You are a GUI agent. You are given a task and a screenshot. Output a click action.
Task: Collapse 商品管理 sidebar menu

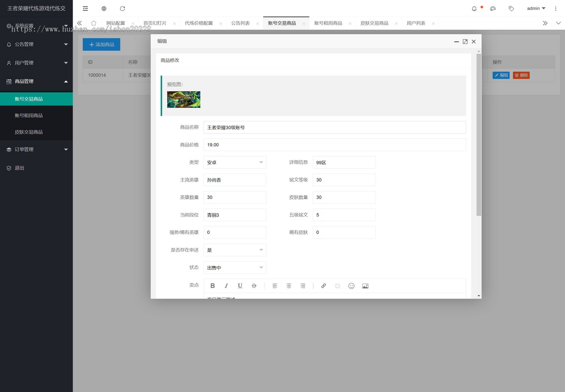click(36, 81)
